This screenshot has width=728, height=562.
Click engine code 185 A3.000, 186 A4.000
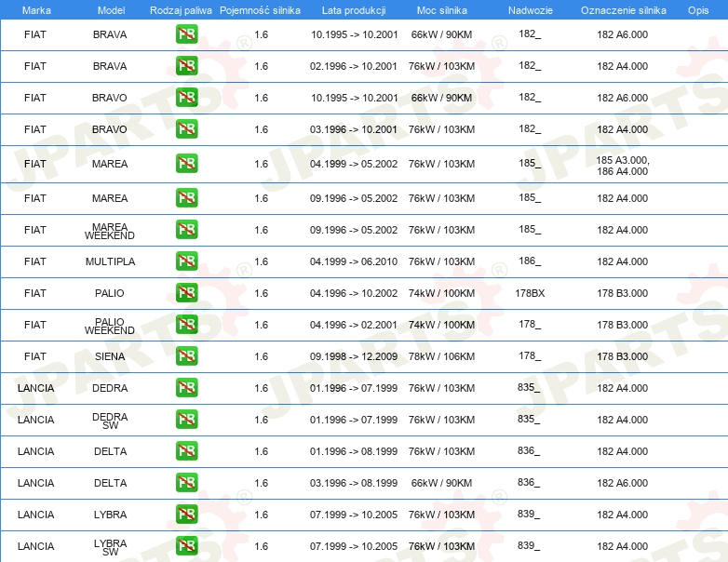[x=622, y=166]
